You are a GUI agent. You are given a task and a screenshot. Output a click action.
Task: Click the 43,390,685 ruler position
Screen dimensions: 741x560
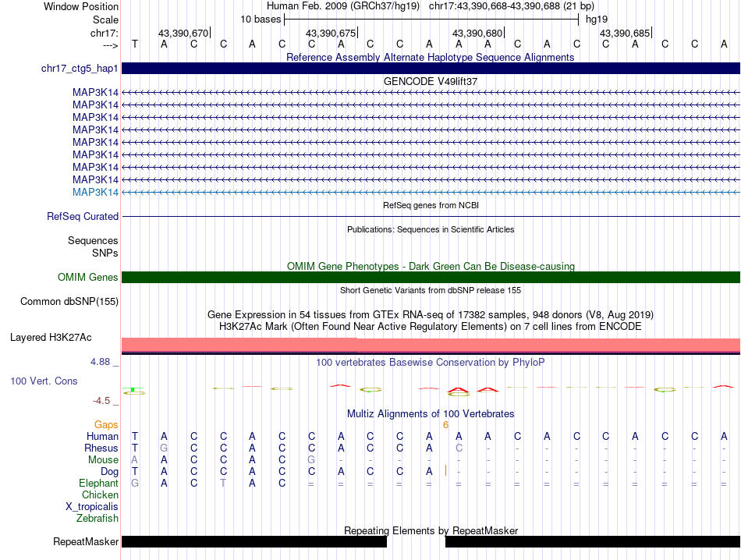(625, 33)
